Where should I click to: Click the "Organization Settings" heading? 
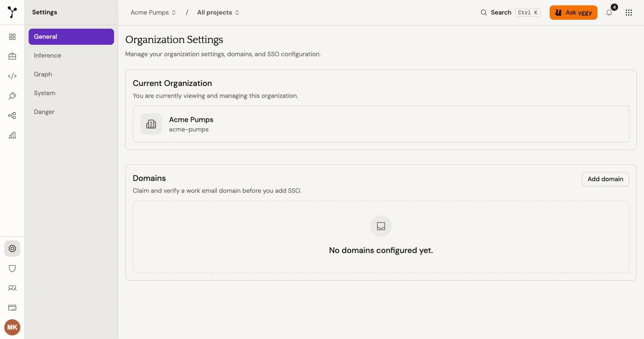click(x=174, y=40)
